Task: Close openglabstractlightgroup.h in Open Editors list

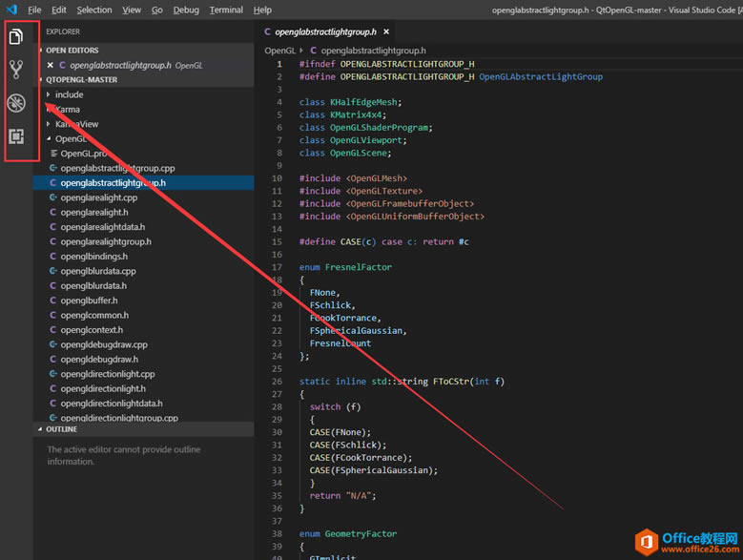Action: tap(51, 65)
